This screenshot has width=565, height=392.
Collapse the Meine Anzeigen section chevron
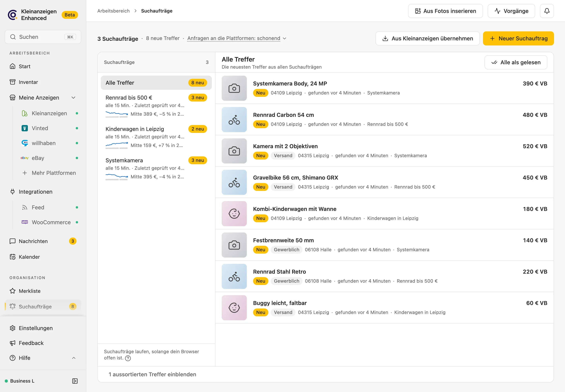(73, 98)
